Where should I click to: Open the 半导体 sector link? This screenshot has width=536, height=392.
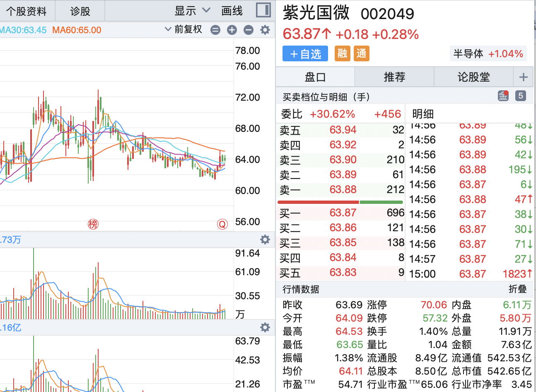489,53
